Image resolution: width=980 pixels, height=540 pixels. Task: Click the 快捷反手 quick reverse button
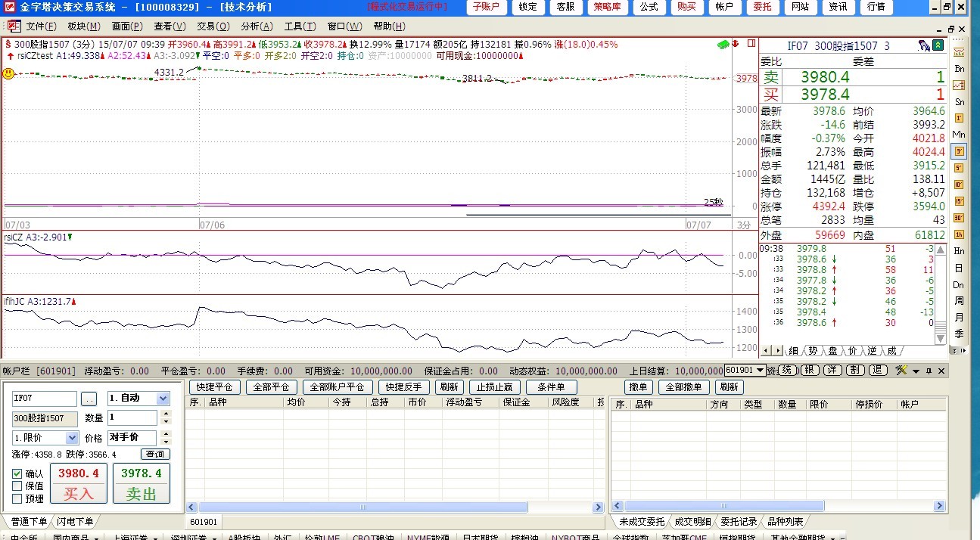[403, 387]
